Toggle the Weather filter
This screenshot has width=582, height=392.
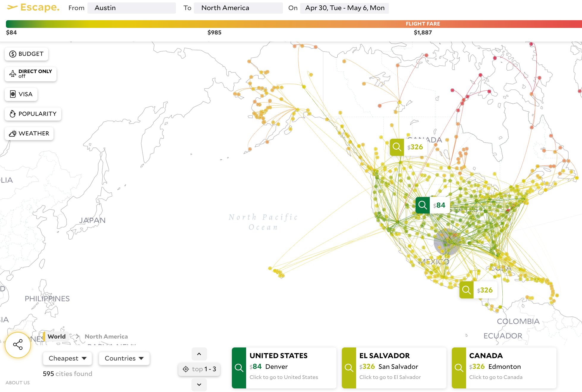coord(29,133)
